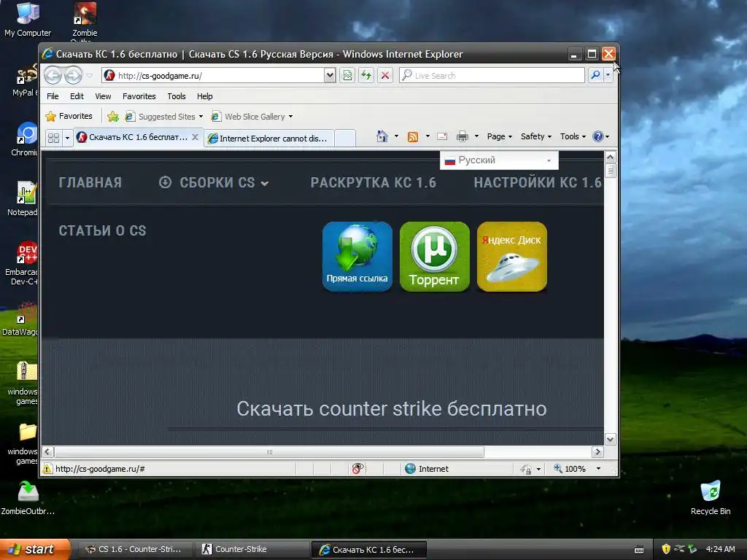The image size is (747, 560).
Task: Download via Прямая ссылка globe icon
Action: [357, 257]
